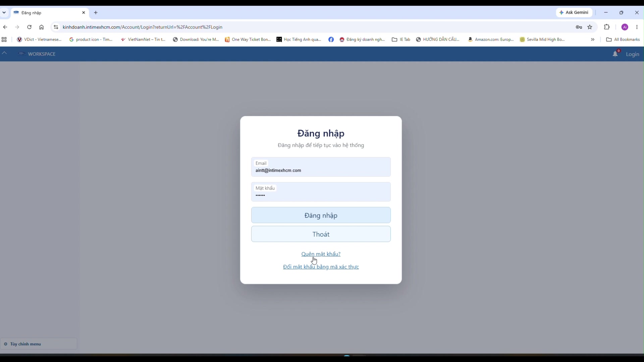644x362 pixels.
Task: Open the Quên mật khẩu? link
Action: click(x=321, y=254)
